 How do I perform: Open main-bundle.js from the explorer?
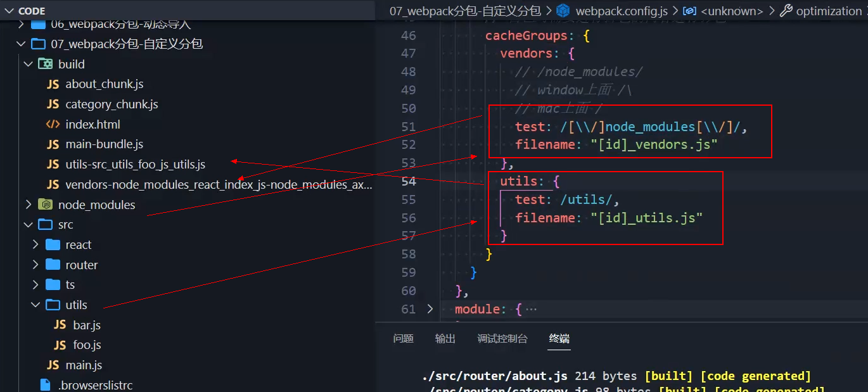coord(105,144)
